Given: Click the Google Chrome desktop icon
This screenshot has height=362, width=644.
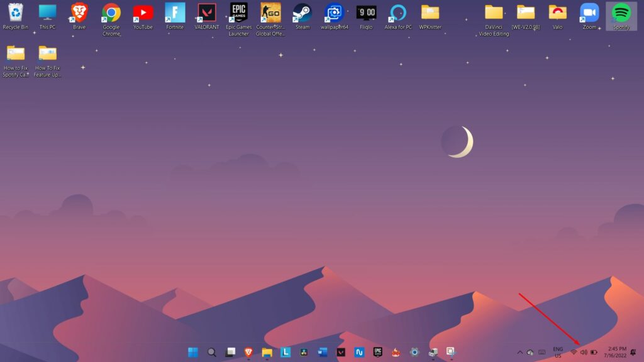Looking at the screenshot, I should pyautogui.click(x=111, y=13).
